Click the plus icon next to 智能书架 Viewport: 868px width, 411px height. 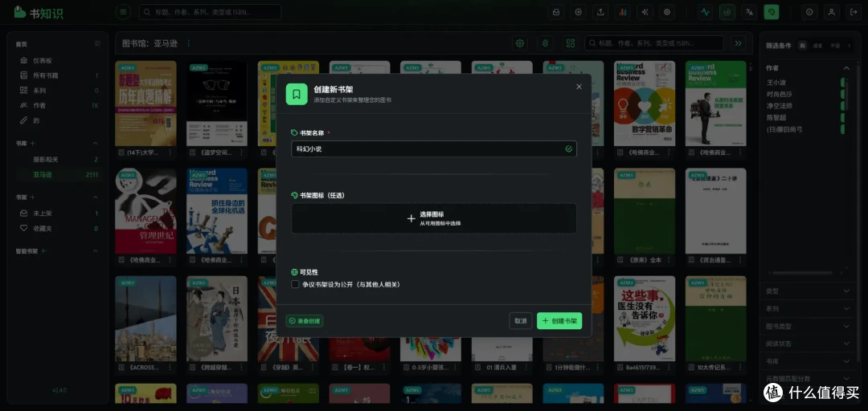43,250
